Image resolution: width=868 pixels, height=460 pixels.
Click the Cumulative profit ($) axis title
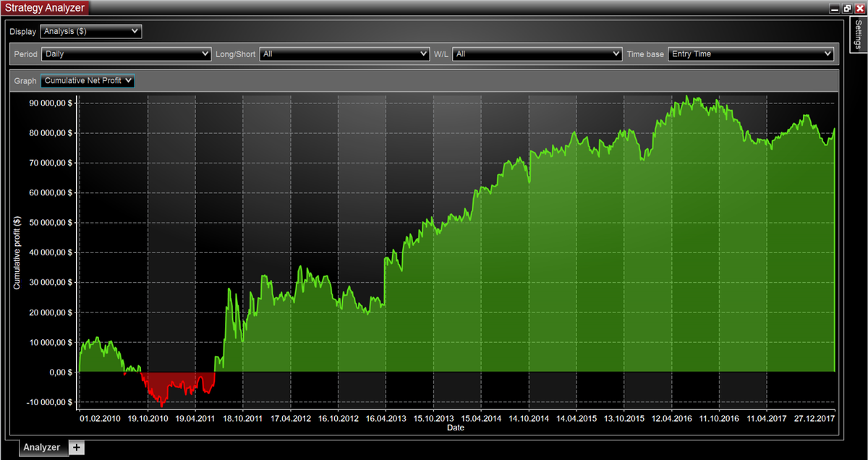point(16,252)
